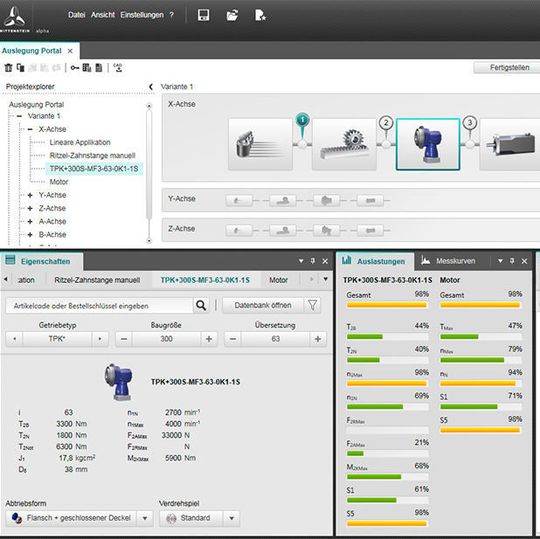
Task: Click rack mini icon in Z-Achse row
Action: coord(283,230)
